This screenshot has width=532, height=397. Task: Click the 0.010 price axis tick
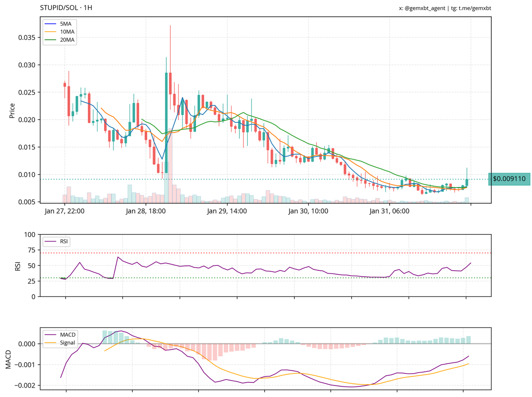tap(27, 175)
